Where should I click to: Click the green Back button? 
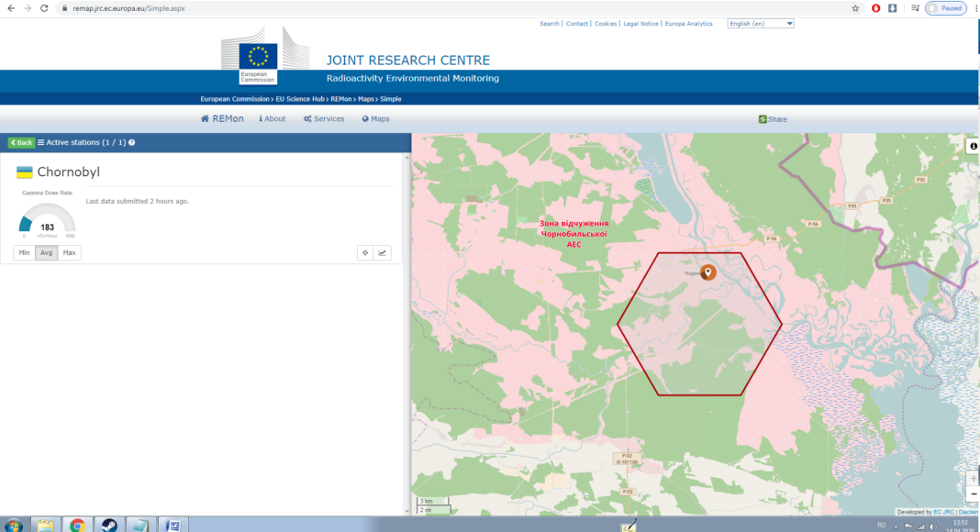[21, 142]
